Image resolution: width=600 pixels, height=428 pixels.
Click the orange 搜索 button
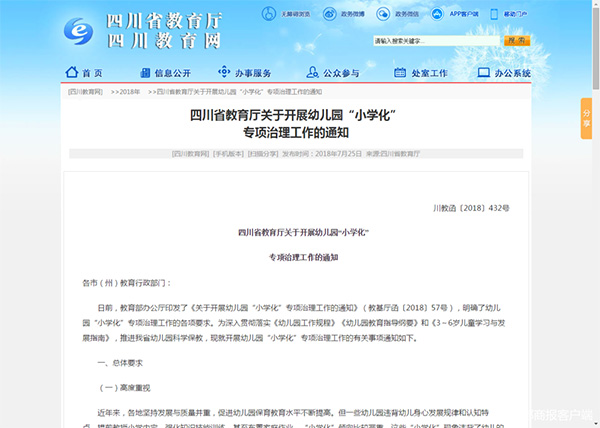pyautogui.click(x=517, y=41)
